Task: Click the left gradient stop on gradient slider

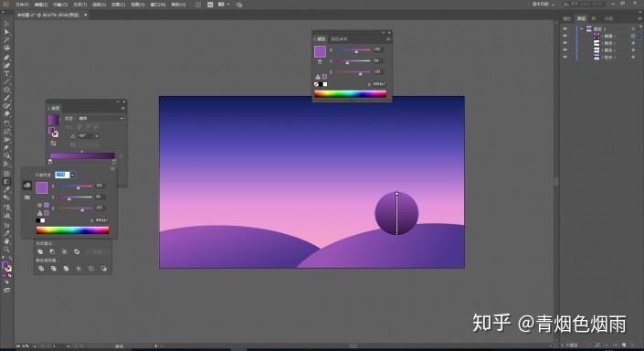Action: [50, 162]
